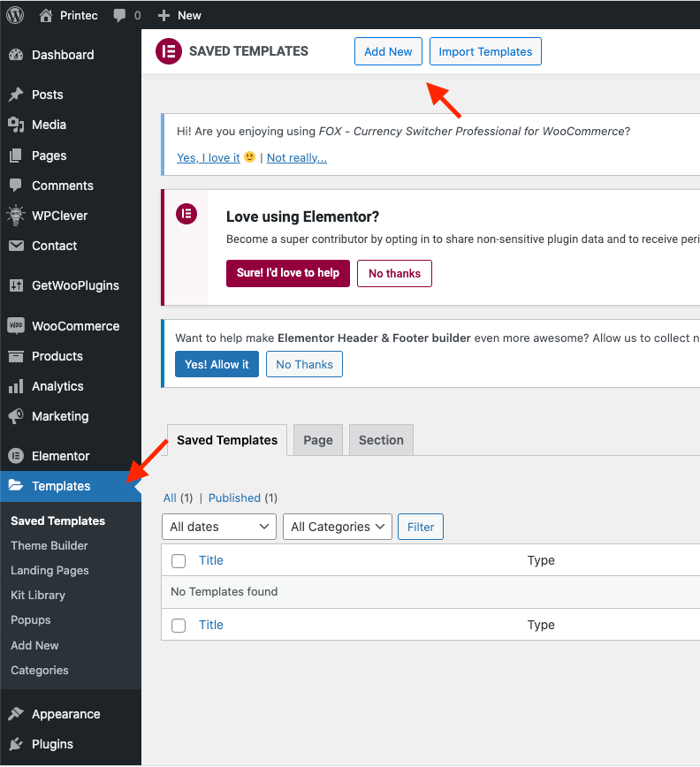This screenshot has height=767, width=700.
Task: Click the WPClever lightbulb icon
Action: coord(15,216)
